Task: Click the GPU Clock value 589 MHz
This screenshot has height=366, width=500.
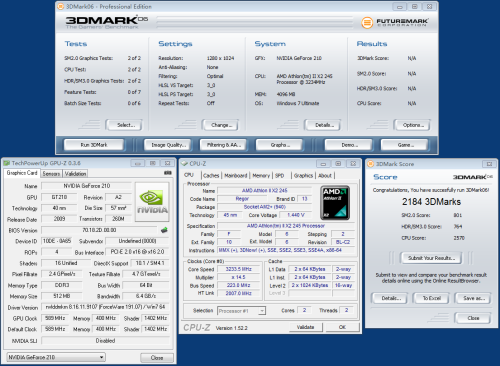Action: (55, 318)
